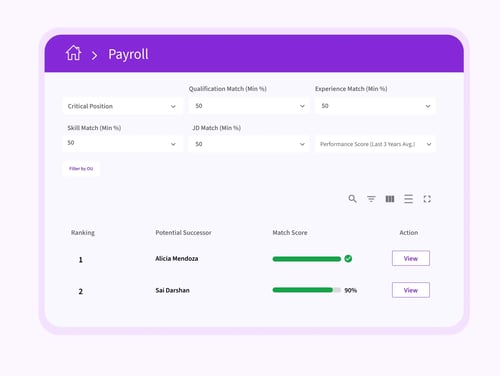The height and width of the screenshot is (376, 500).
Task: Select Sai Darshan name
Action: click(172, 290)
